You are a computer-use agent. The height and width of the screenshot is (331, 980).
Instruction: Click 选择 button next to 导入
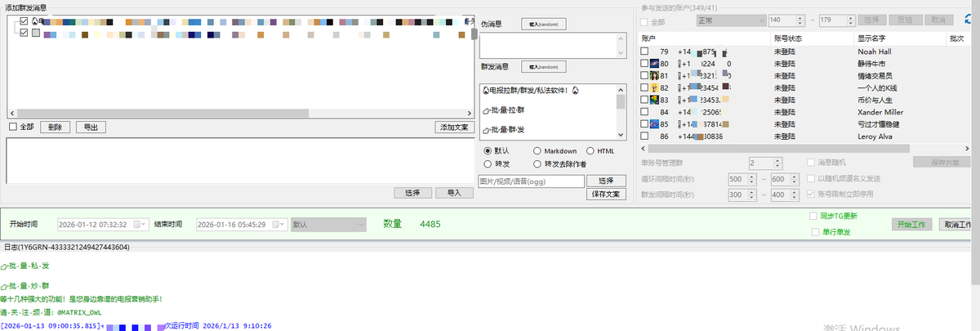[x=412, y=193]
